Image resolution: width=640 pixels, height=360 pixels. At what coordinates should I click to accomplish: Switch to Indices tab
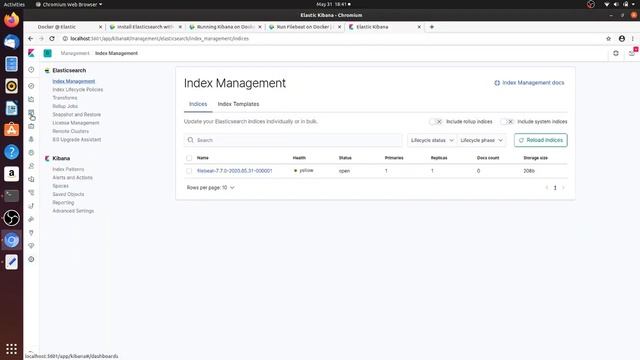(x=198, y=104)
